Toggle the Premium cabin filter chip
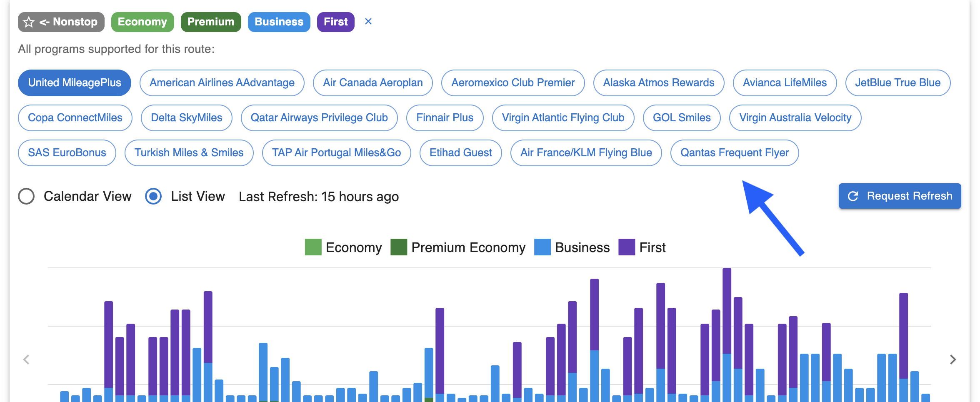This screenshot has height=402, width=980. coord(211,22)
